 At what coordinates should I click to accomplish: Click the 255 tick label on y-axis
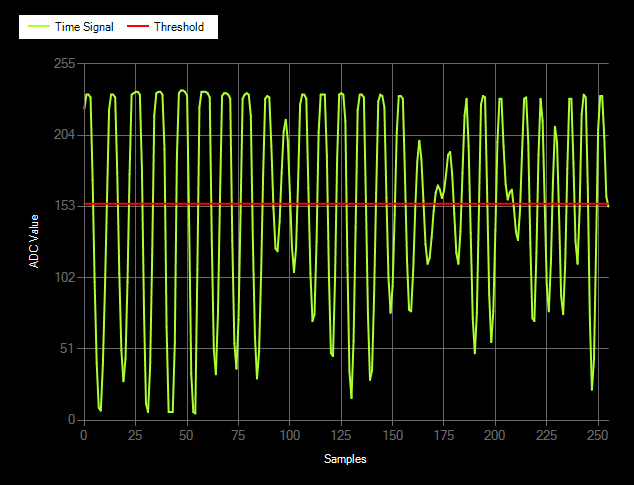pos(64,63)
